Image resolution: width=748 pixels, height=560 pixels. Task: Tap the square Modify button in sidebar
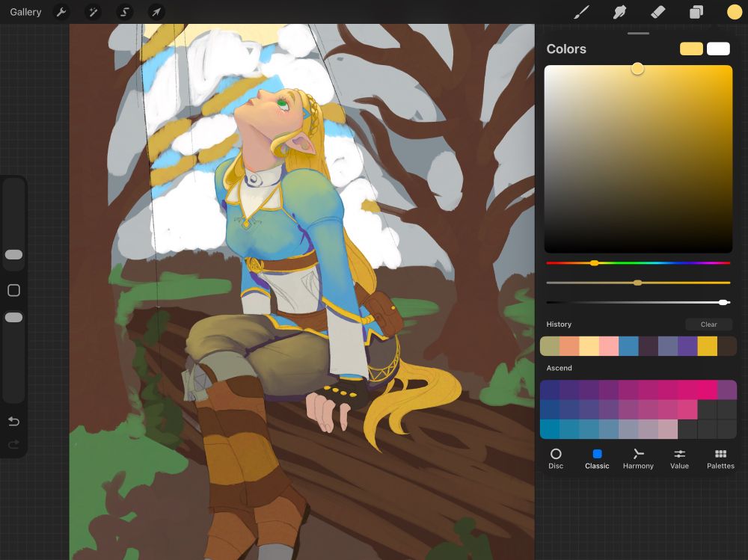13,290
